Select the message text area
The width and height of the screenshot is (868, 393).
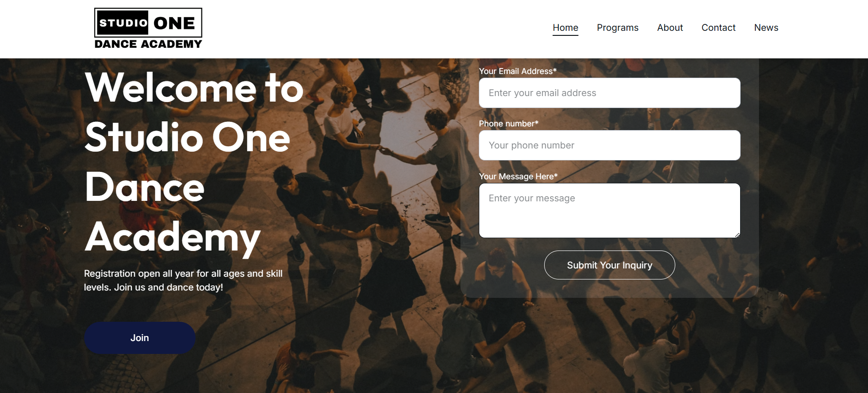[609, 211]
